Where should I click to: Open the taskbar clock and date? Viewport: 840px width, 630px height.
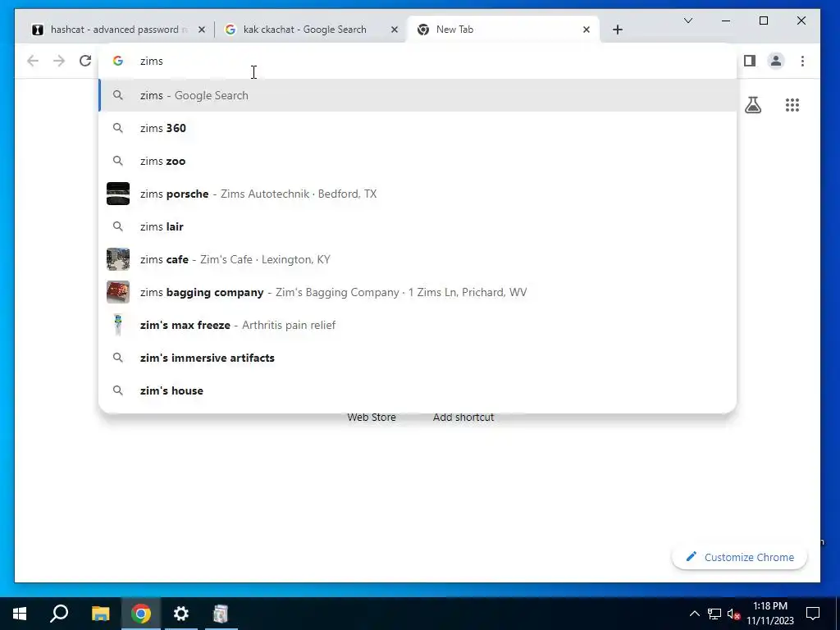click(x=770, y=614)
